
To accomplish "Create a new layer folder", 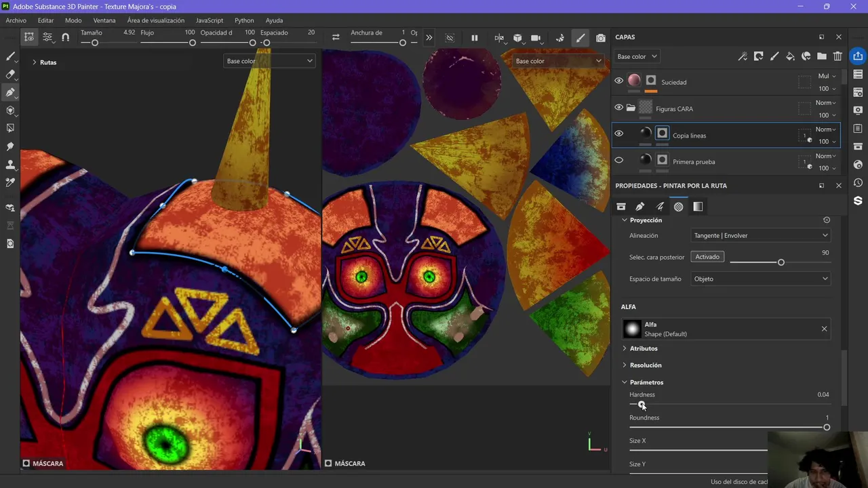I will [822, 56].
